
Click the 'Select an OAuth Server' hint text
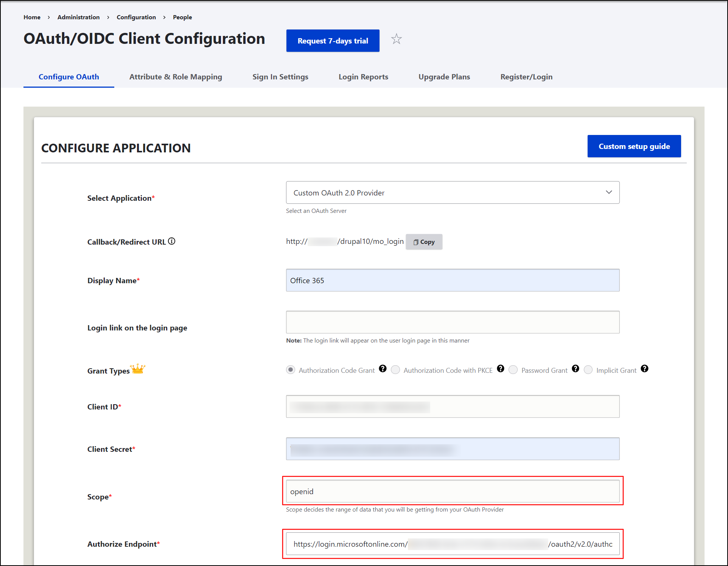316,211
